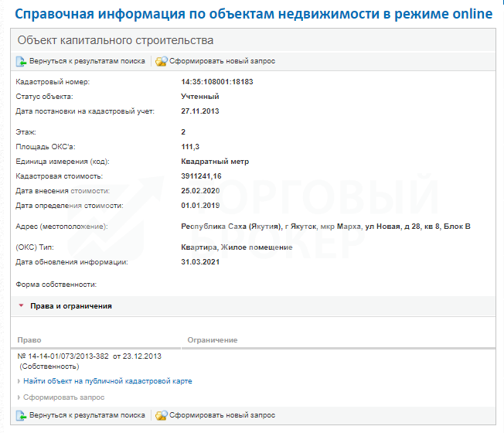Viewport: 504px width, 433px height.
Task: Click bottom 'Вернуться к результатам поиска' text
Action: (x=87, y=415)
